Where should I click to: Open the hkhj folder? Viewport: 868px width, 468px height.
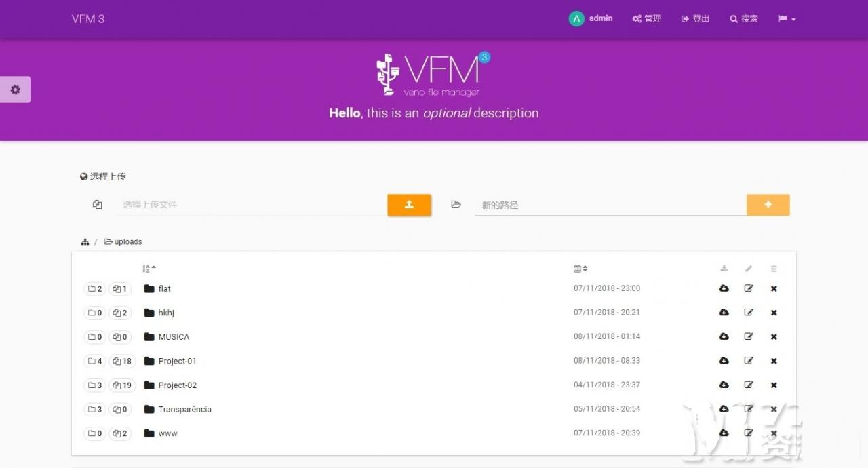[159, 313]
